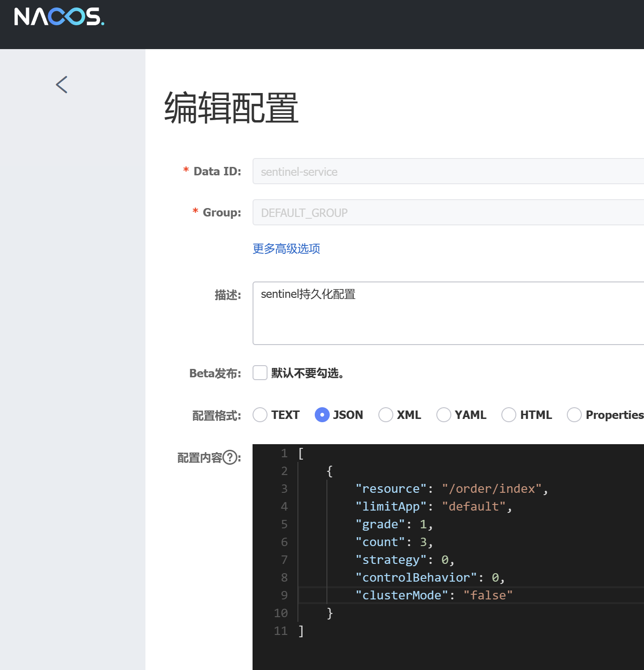Click the "controlBehavior": 0 line
This screenshot has width=644, height=670.
[430, 577]
